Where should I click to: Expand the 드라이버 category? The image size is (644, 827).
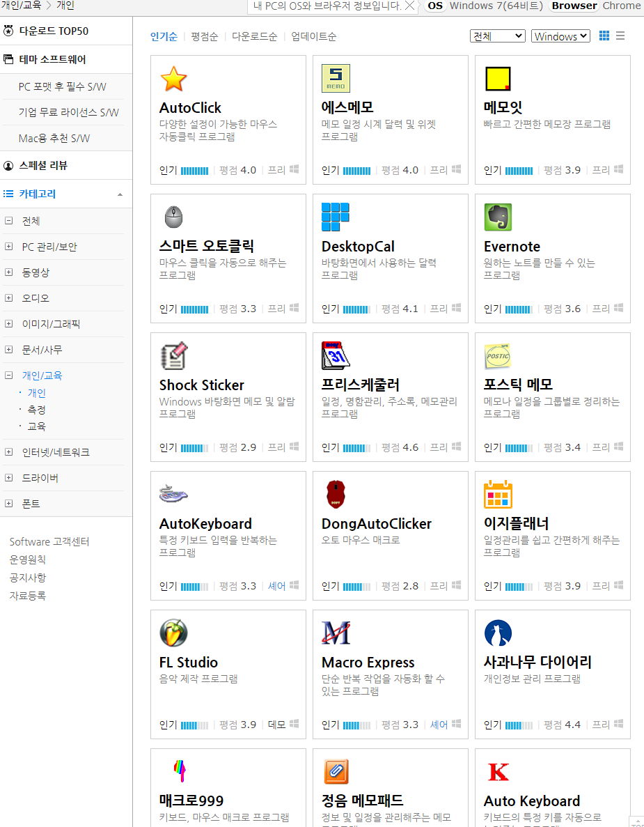[x=8, y=478]
